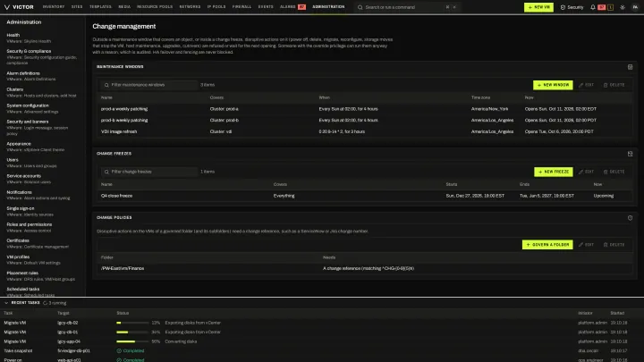Click the trash Delete icon for change policies
The image size is (644, 362).
[x=606, y=245]
